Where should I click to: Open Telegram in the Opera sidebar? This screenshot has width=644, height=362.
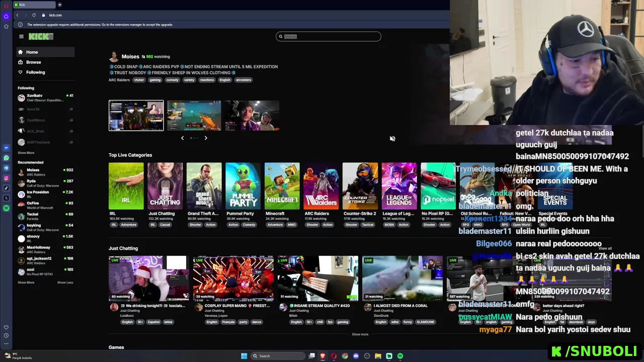tap(6, 168)
